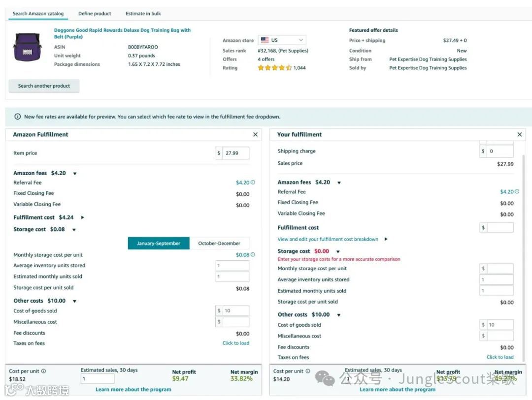Collapse Amazon fees $4.20 in Amazon Fulfillment
This screenshot has height=400, width=532.
tap(75, 174)
